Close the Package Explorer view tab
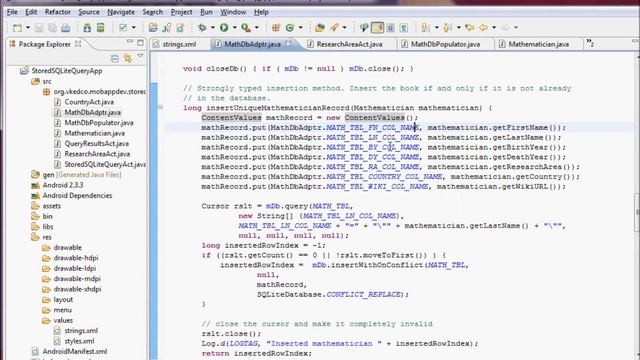 point(78,44)
